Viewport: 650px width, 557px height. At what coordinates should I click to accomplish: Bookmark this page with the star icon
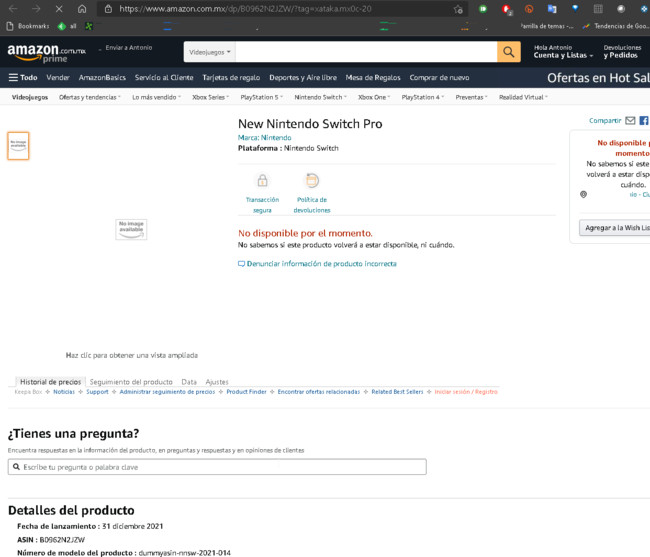point(458,9)
